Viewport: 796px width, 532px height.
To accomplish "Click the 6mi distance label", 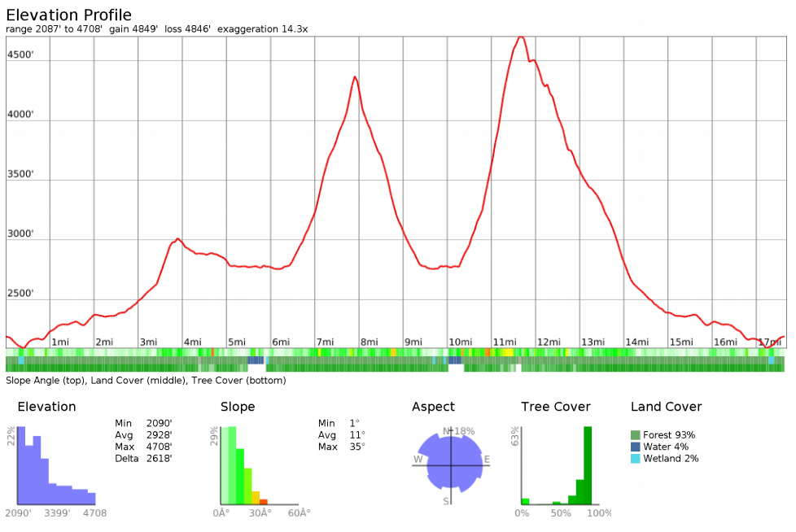I will click(x=282, y=342).
